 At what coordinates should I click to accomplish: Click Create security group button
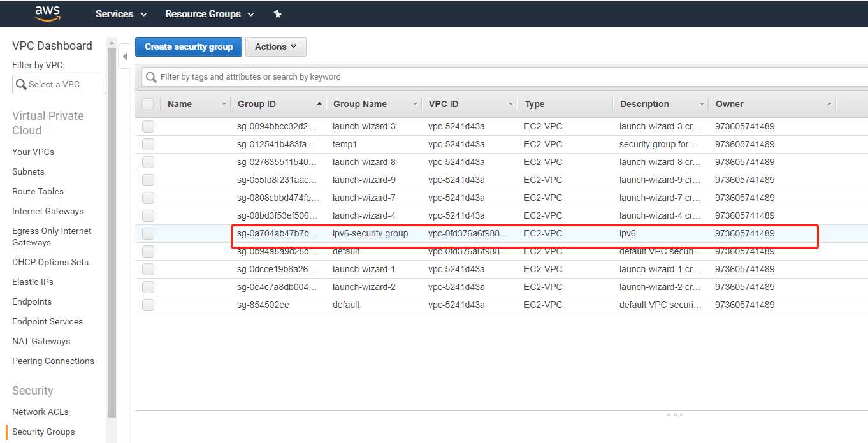pyautogui.click(x=189, y=47)
